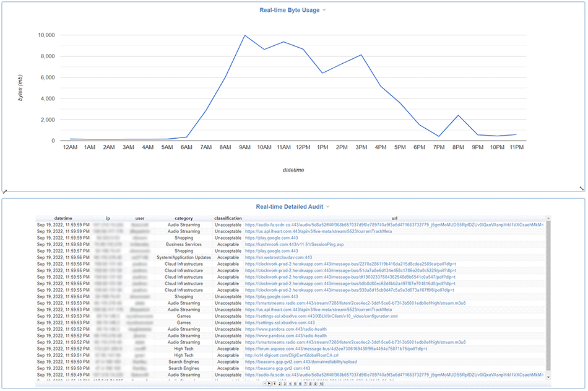This screenshot has height=391, width=588.
Task: Sort the table by the classification column
Action: point(228,218)
